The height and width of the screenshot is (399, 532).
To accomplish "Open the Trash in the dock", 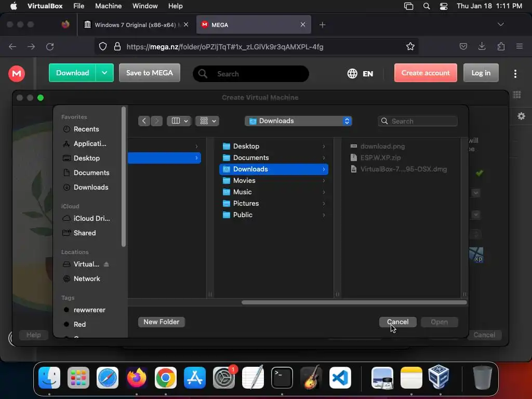I will point(483,378).
